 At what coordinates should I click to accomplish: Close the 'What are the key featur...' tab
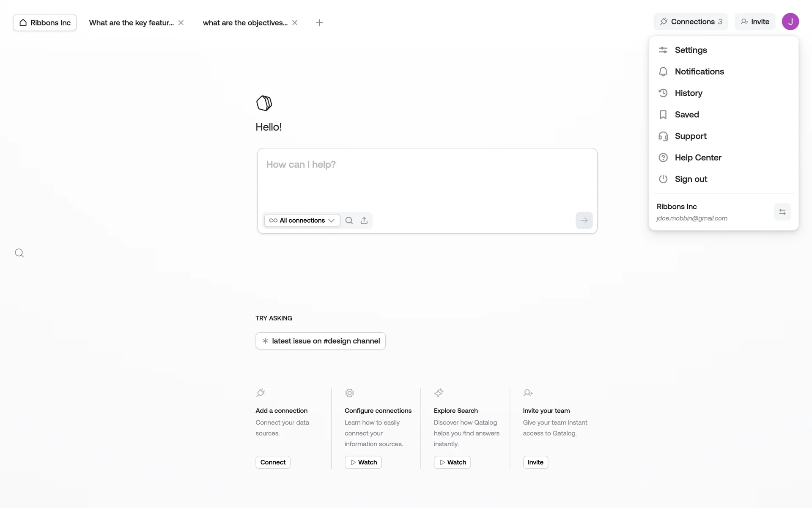tap(181, 23)
